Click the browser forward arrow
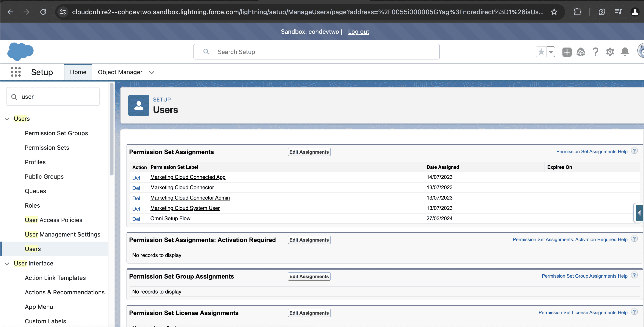This screenshot has height=327, width=644. tap(26, 12)
